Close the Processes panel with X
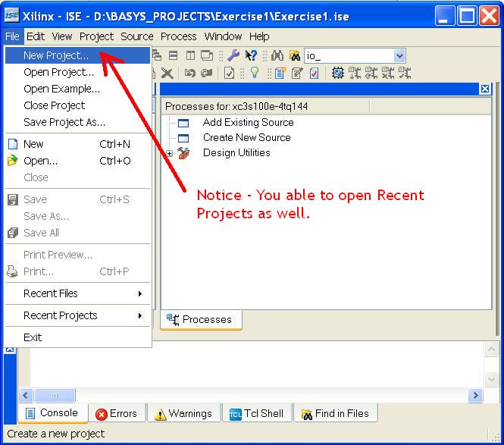 point(485,89)
